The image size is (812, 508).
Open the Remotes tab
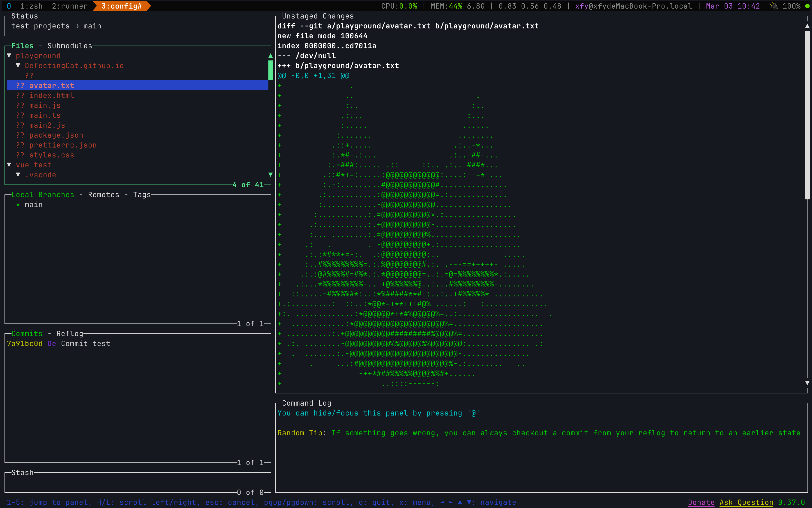[104, 194]
